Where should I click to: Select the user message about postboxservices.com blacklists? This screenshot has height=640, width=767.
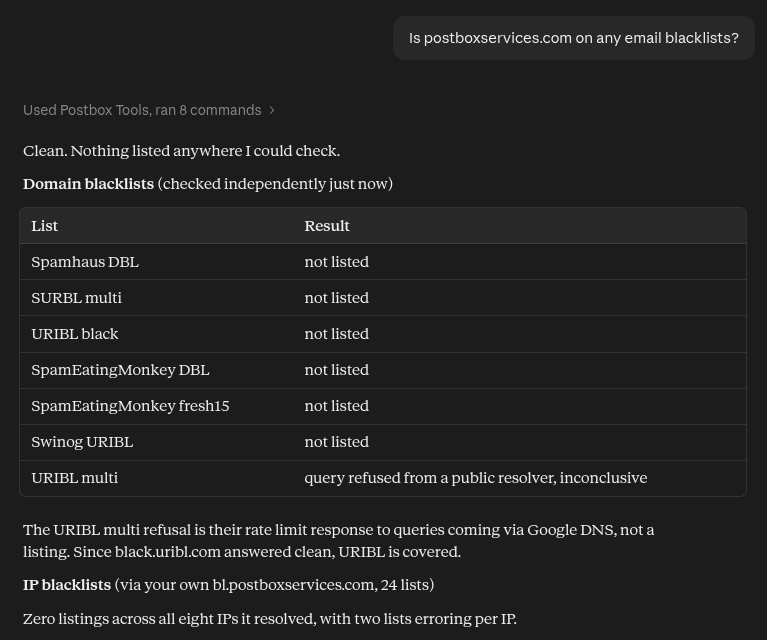coord(573,38)
